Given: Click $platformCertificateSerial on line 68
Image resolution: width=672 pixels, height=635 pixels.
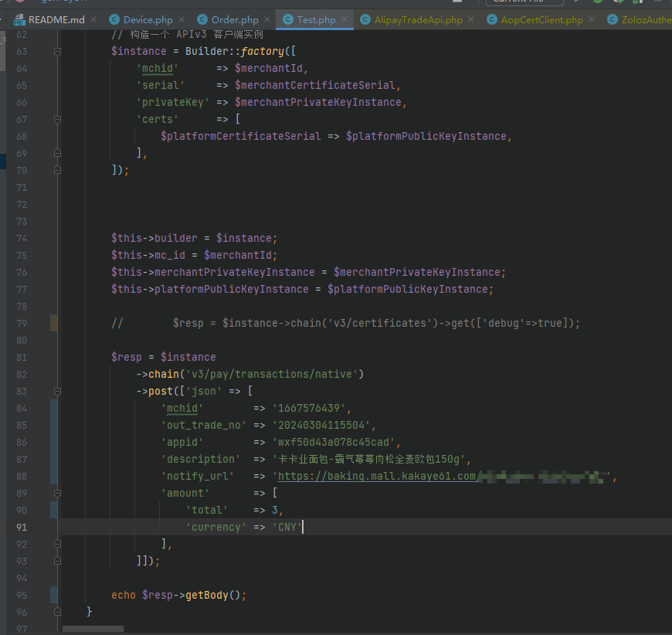Looking at the screenshot, I should [240, 136].
